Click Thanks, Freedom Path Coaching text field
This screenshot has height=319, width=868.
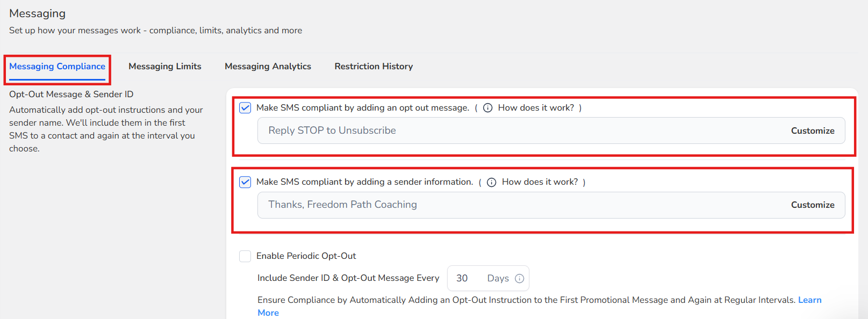coord(484,205)
